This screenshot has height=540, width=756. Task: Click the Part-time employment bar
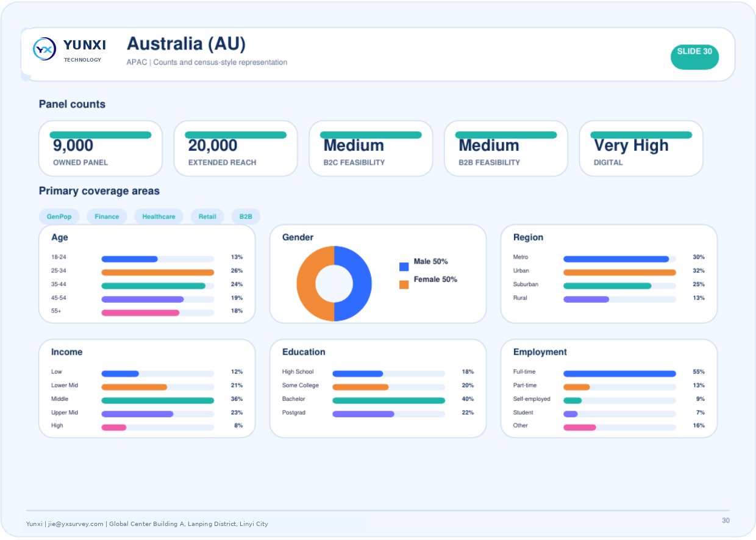pyautogui.click(x=577, y=387)
